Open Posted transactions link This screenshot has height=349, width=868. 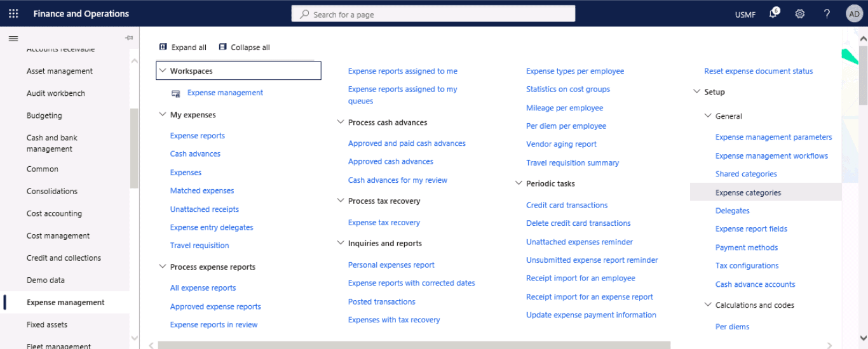point(382,302)
